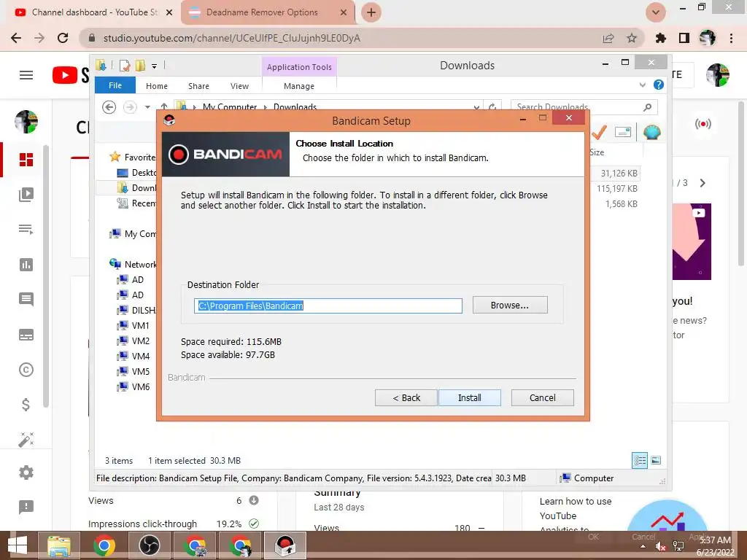This screenshot has height=560, width=747.
Task: Select the Application Tools contextual tab
Action: pyautogui.click(x=299, y=67)
